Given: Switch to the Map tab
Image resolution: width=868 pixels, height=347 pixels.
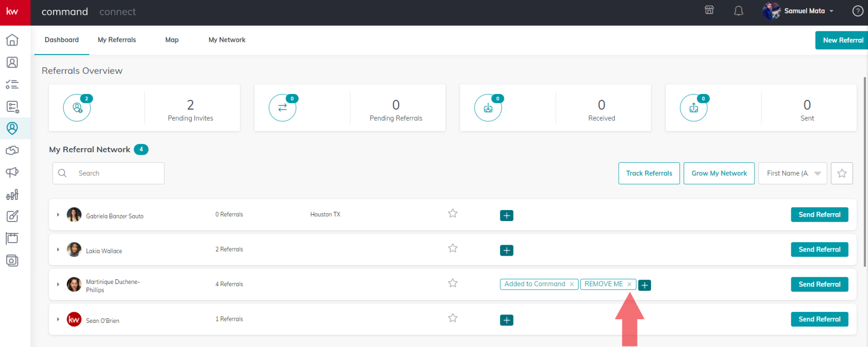Looking at the screenshot, I should [x=172, y=40].
